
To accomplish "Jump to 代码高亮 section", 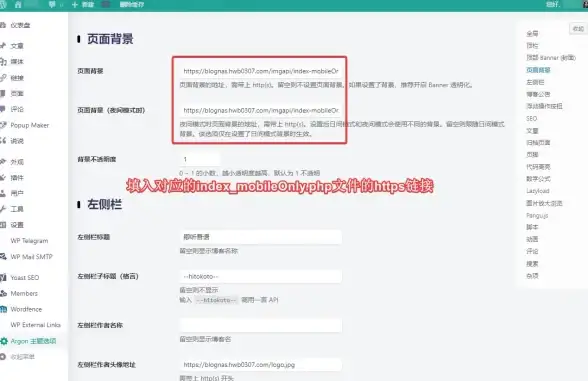I will click(538, 166).
